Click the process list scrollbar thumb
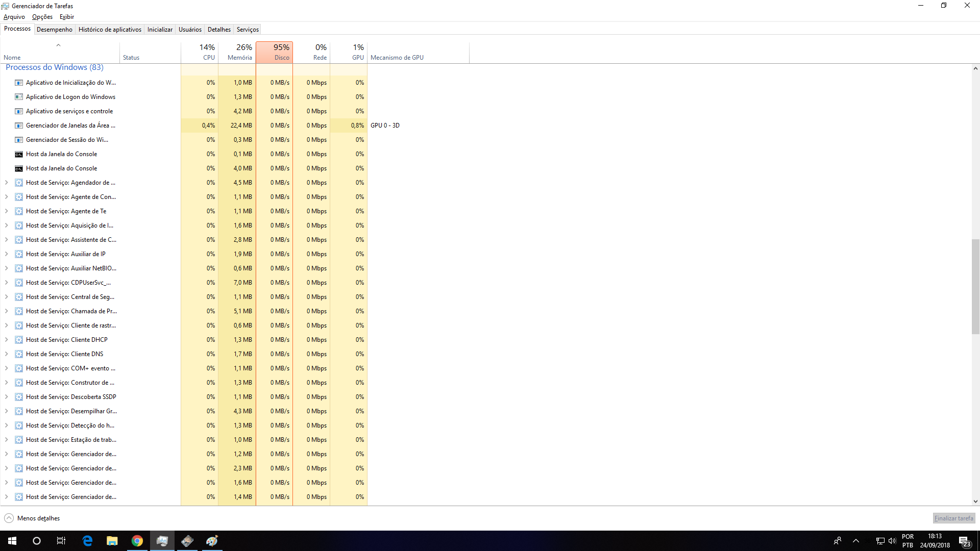 975,286
